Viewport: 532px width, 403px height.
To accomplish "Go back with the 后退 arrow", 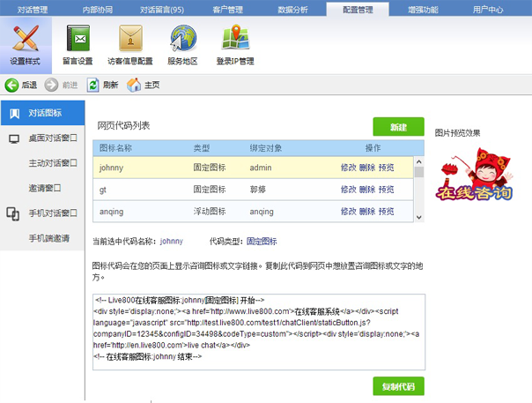I will (x=21, y=86).
